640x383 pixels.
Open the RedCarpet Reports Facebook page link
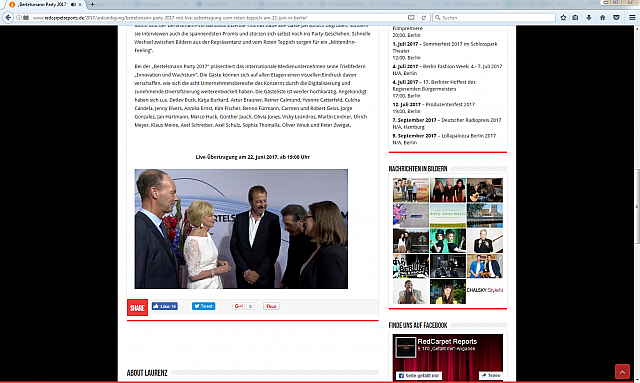447,342
